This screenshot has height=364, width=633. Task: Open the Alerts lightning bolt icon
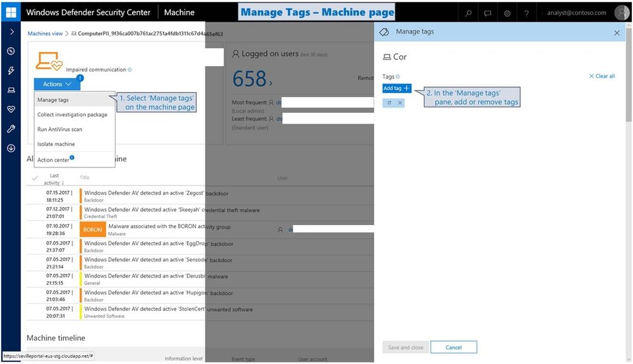pyautogui.click(x=11, y=70)
